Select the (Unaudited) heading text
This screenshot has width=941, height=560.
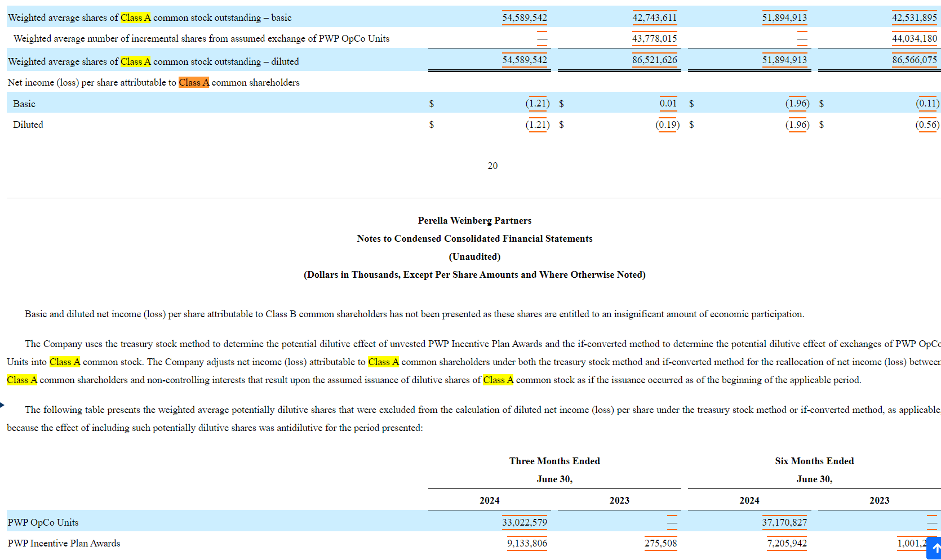click(474, 256)
